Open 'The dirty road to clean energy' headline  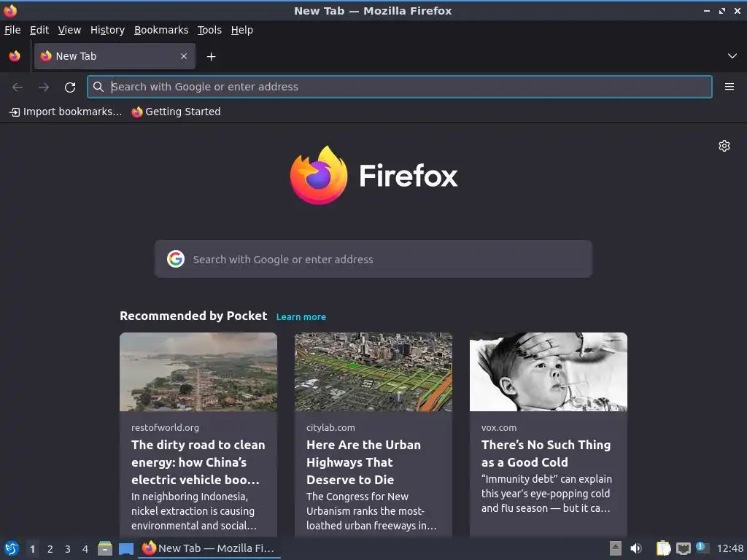pyautogui.click(x=198, y=462)
